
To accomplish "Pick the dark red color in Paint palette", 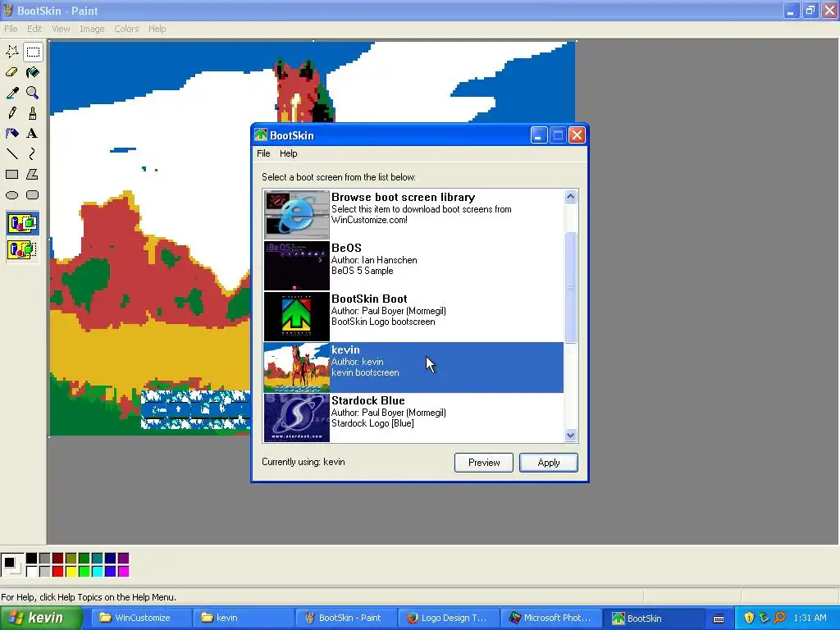I will click(58, 559).
